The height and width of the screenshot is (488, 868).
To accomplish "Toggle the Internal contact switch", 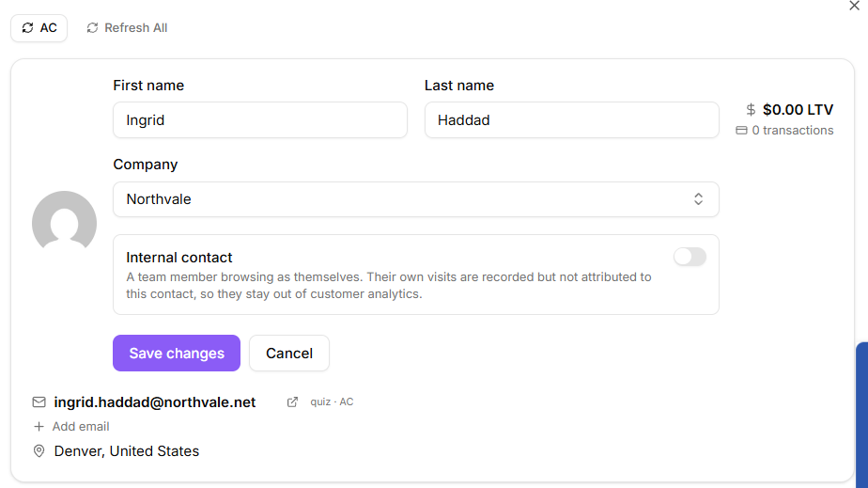I will tap(690, 257).
